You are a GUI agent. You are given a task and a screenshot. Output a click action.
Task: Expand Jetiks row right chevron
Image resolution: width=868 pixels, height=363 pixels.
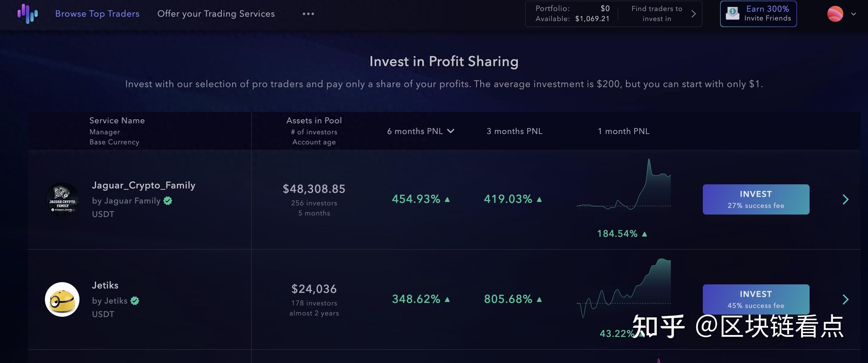click(845, 299)
